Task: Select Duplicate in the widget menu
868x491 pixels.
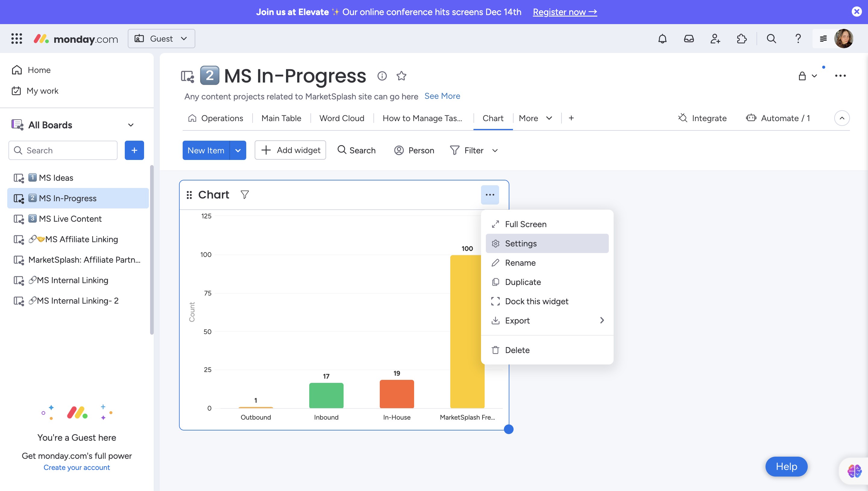Action: click(x=547, y=282)
